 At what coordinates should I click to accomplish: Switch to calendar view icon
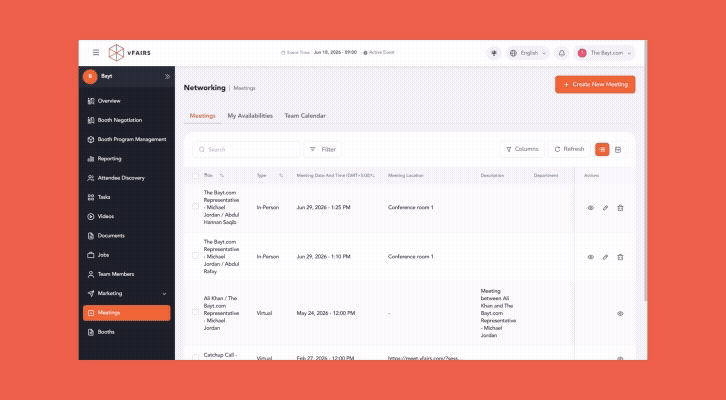click(618, 150)
